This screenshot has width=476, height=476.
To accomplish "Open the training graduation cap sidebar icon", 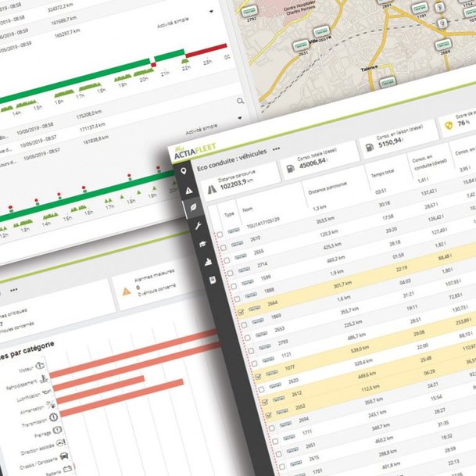I will pyautogui.click(x=202, y=244).
